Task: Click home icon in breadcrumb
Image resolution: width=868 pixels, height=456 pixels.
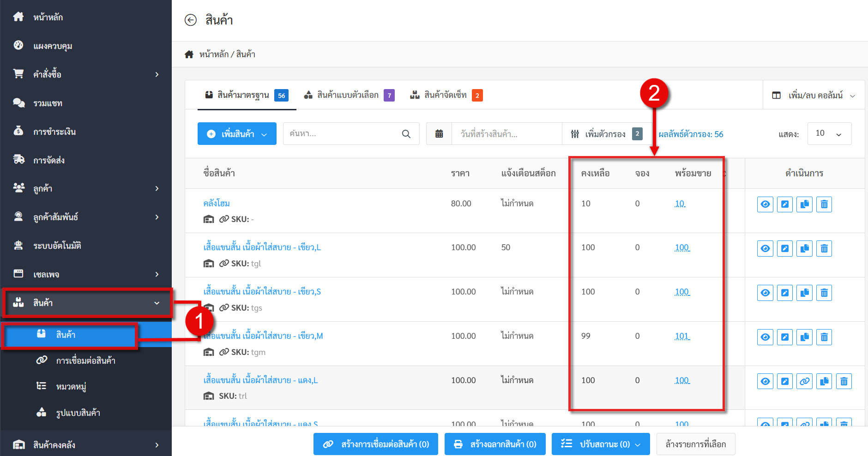Action: tap(189, 54)
